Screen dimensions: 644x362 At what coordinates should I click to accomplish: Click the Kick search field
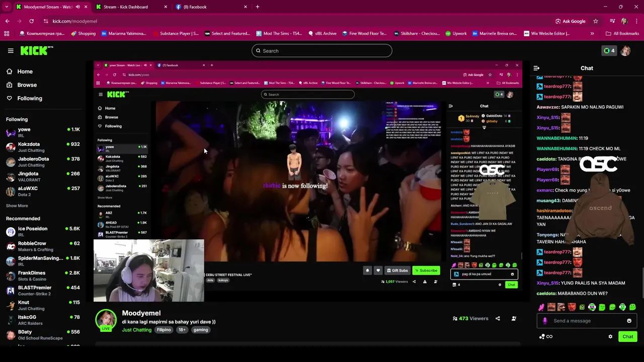tap(322, 51)
